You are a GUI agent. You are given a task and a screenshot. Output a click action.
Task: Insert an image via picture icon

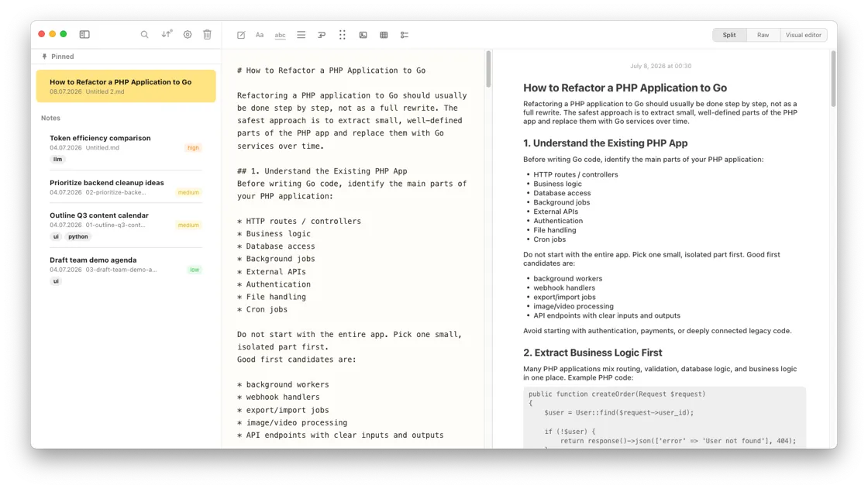363,35
